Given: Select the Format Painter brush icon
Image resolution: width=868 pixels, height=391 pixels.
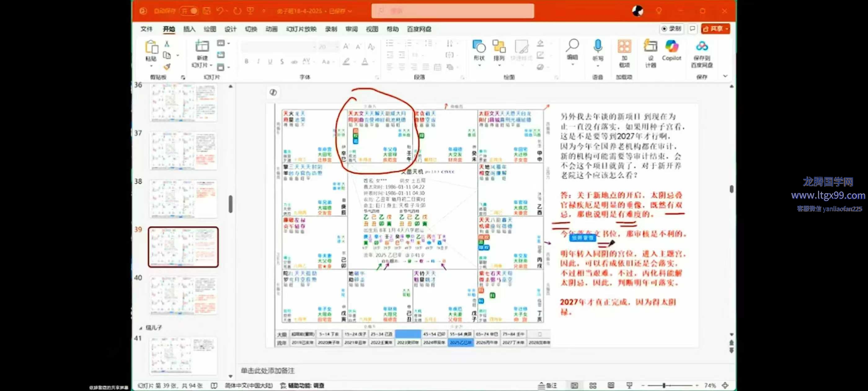Looking at the screenshot, I should 167,66.
